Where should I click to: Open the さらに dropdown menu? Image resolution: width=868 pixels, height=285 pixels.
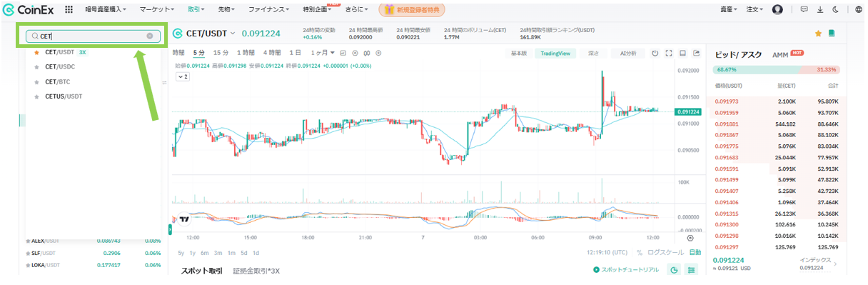click(357, 10)
